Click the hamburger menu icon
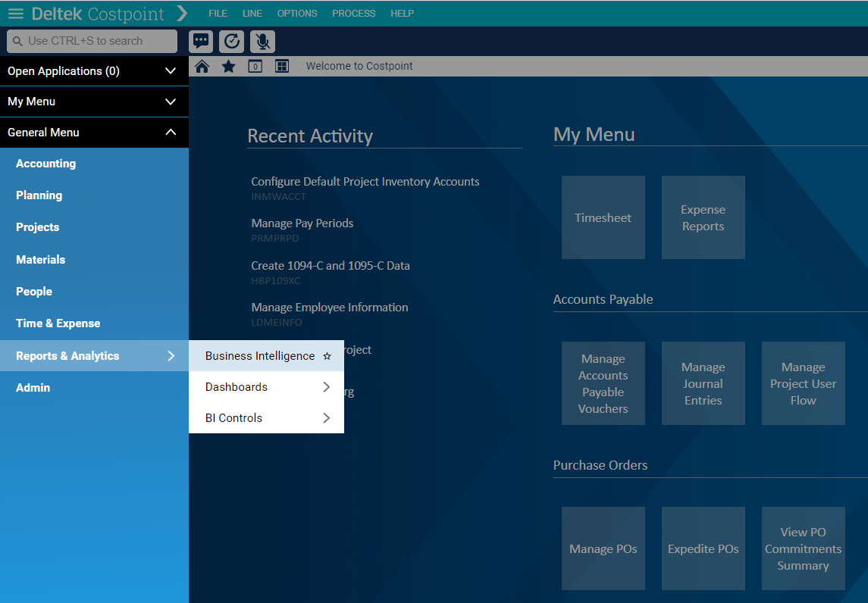This screenshot has width=868, height=603. pos(16,14)
